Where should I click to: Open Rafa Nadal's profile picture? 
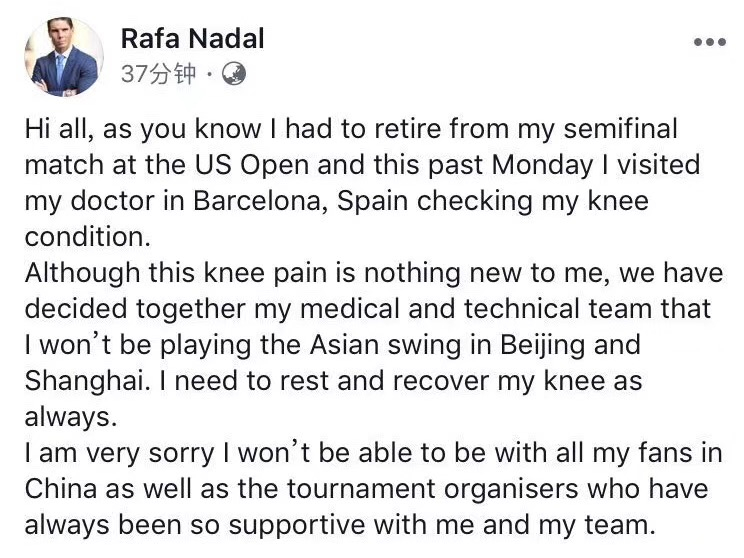65,56
